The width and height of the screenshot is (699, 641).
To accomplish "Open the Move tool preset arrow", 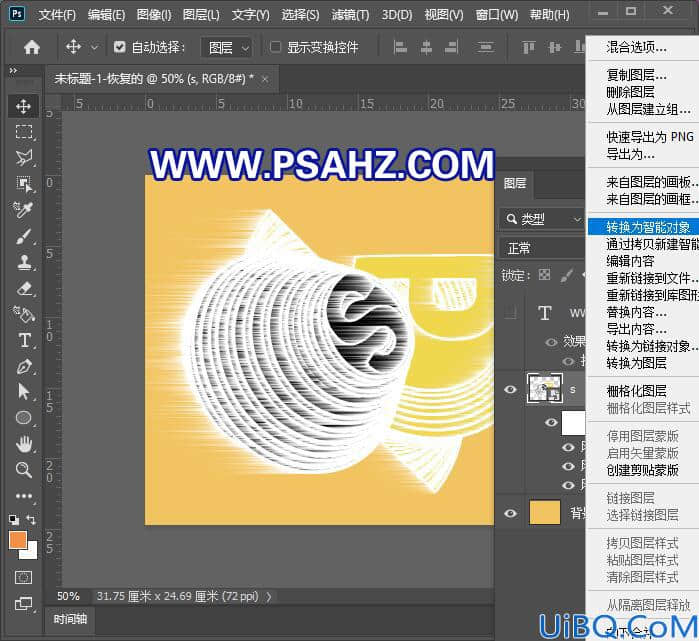I will tap(94, 47).
